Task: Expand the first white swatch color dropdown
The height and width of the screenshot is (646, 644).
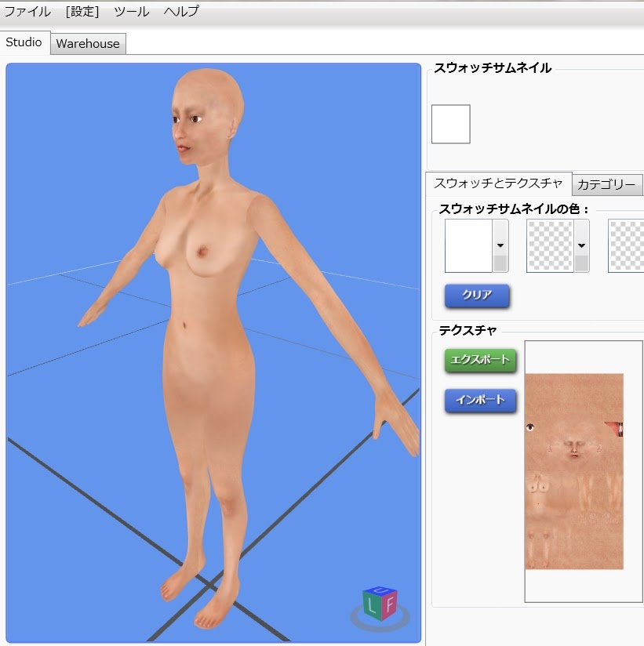Action: (500, 245)
